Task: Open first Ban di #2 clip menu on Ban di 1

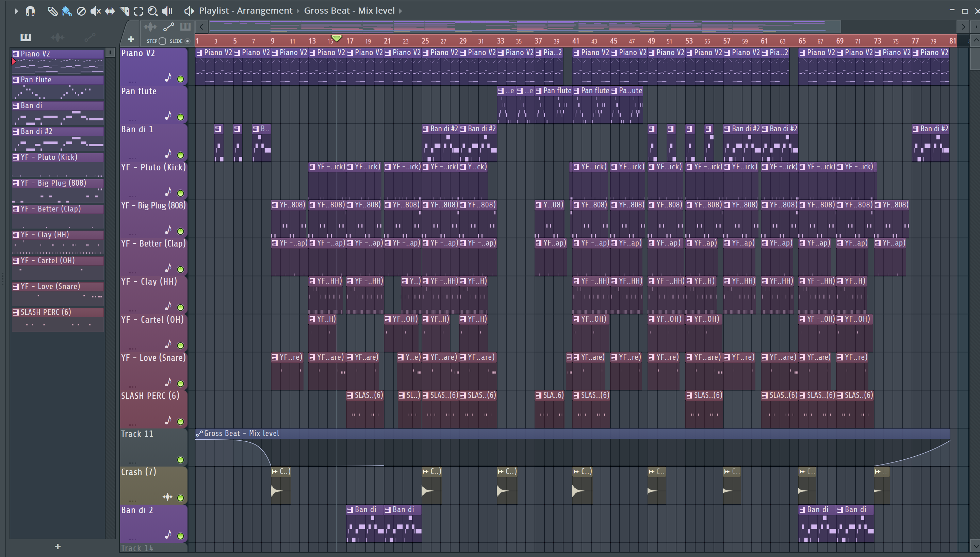Action: point(425,129)
